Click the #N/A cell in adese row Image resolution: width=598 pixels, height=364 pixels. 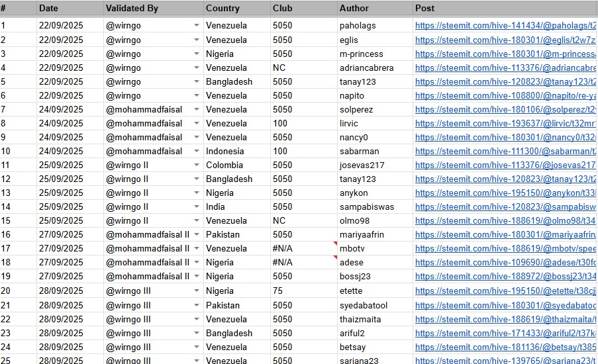pos(303,263)
